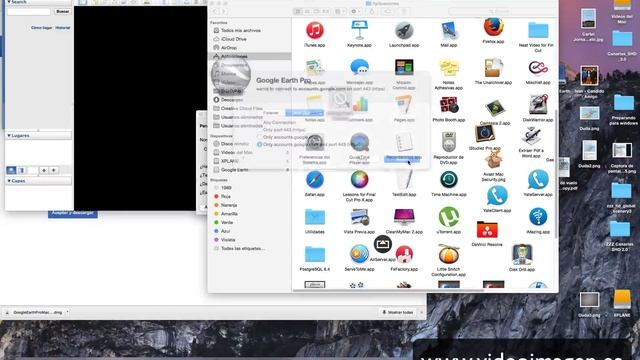
Task: Select Todos mis archivos in Finder sidebar
Action: point(241,31)
